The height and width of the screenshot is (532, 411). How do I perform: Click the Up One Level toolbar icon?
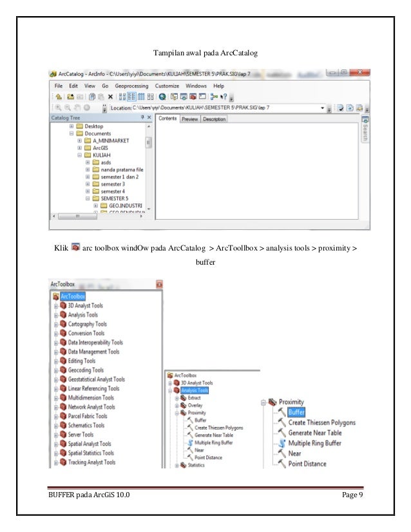pos(59,97)
